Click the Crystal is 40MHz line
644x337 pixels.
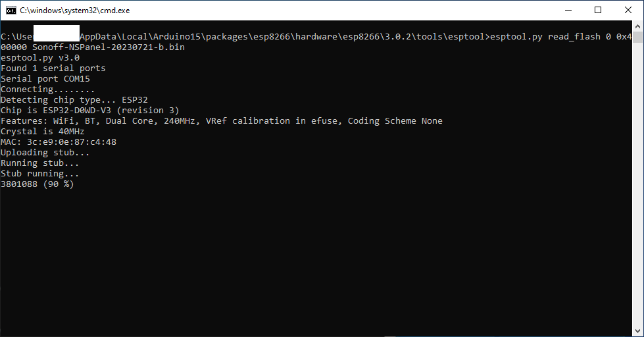click(43, 132)
